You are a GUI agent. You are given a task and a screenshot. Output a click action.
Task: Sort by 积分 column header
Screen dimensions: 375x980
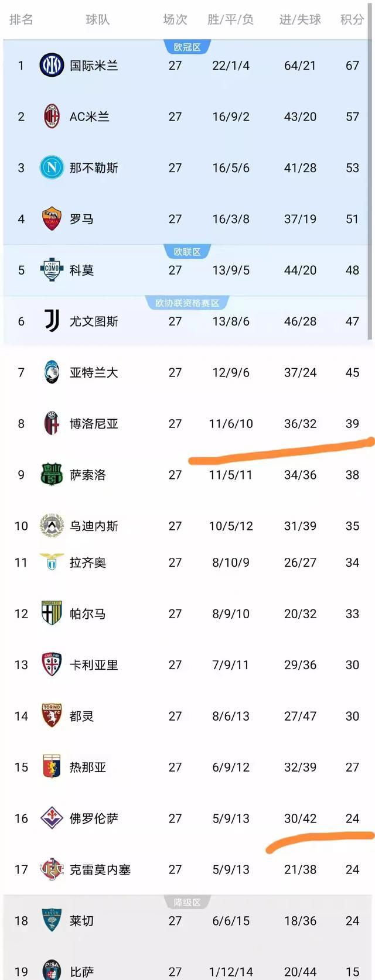click(x=352, y=20)
